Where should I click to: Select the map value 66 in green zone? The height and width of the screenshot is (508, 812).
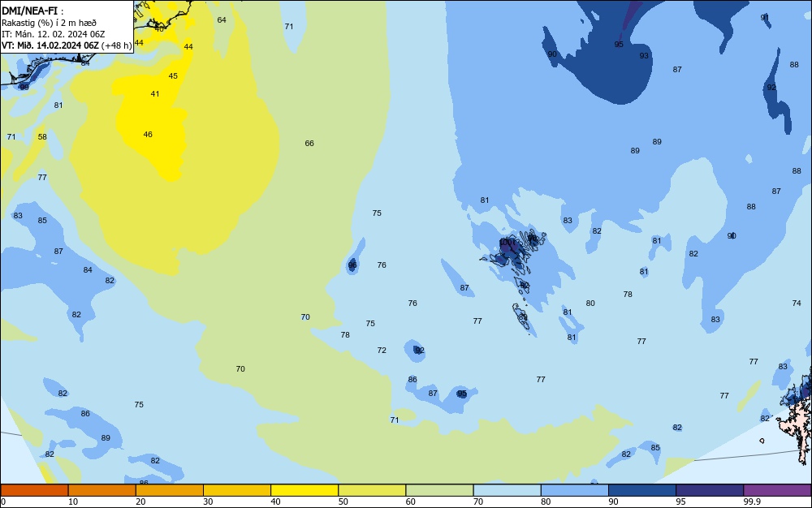tap(309, 144)
